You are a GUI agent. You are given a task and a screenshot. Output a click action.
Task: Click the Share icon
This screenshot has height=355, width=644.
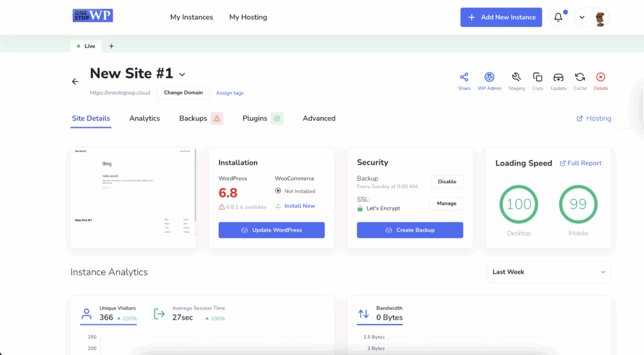pos(464,77)
